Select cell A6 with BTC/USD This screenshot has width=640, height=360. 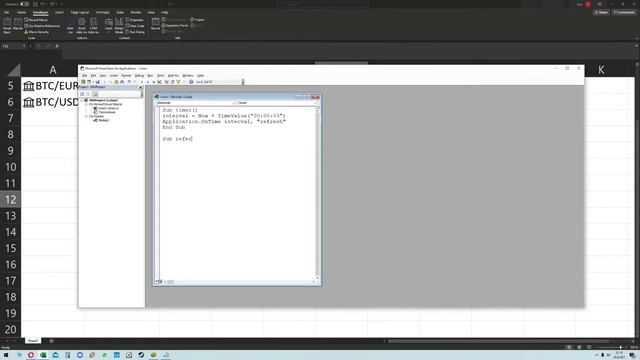point(50,102)
